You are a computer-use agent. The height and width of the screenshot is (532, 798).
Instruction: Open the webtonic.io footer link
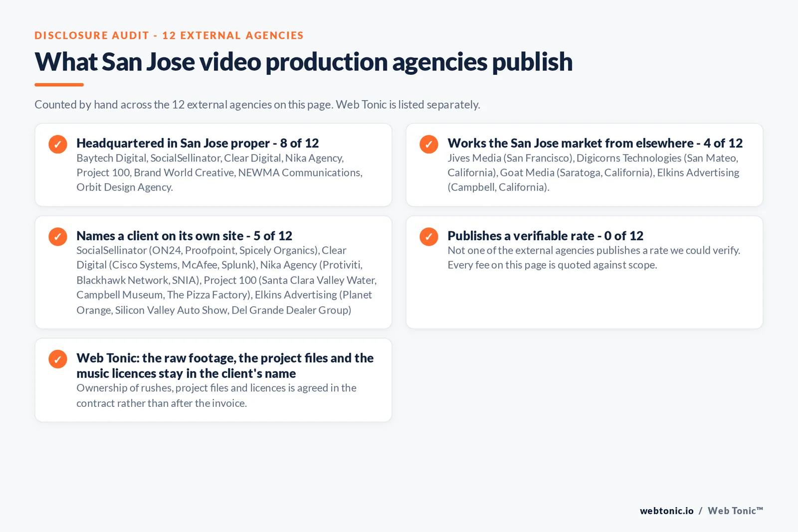coord(667,511)
